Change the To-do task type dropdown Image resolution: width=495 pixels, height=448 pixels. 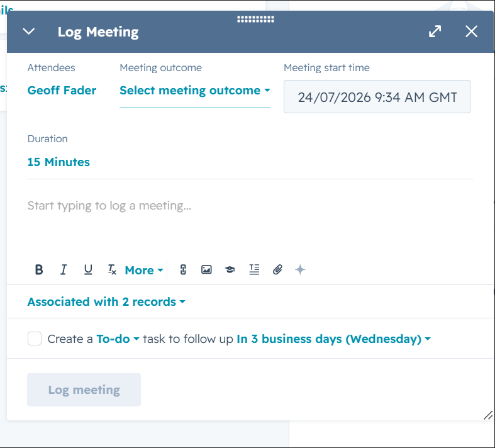click(x=118, y=339)
